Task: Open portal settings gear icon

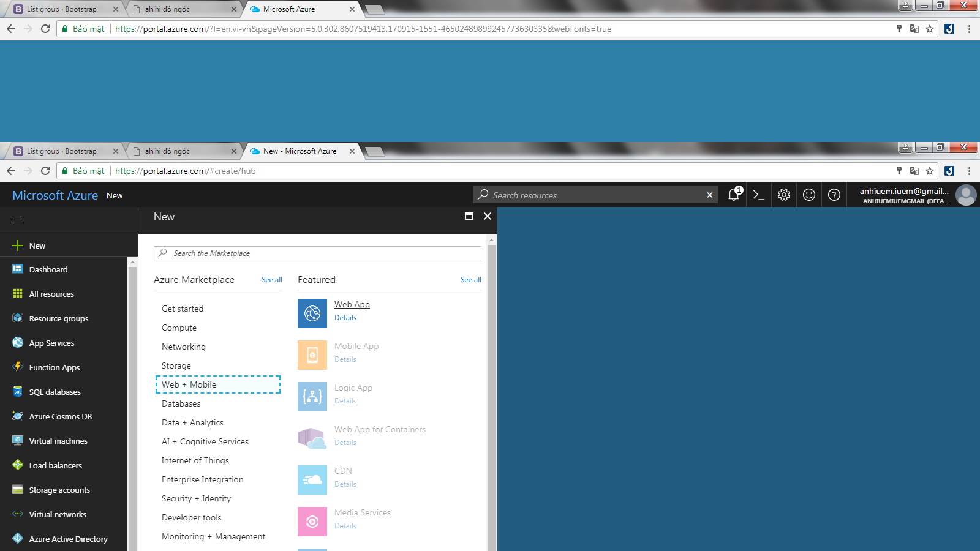Action: [x=784, y=195]
